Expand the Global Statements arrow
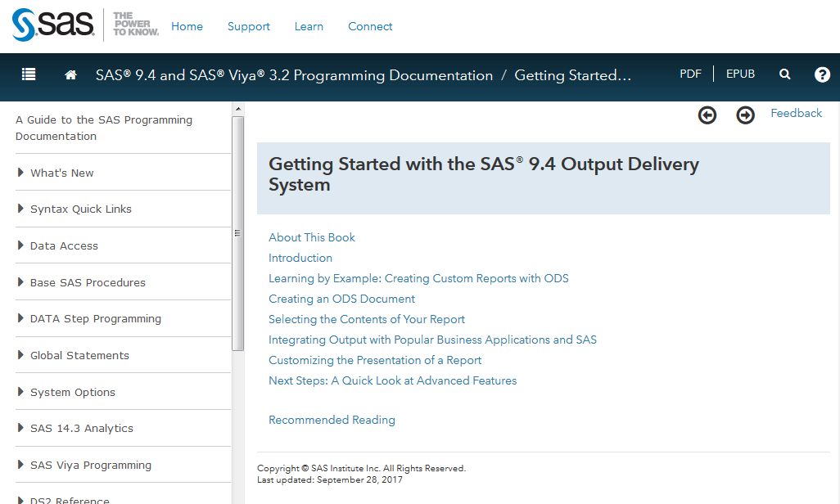 (20, 355)
